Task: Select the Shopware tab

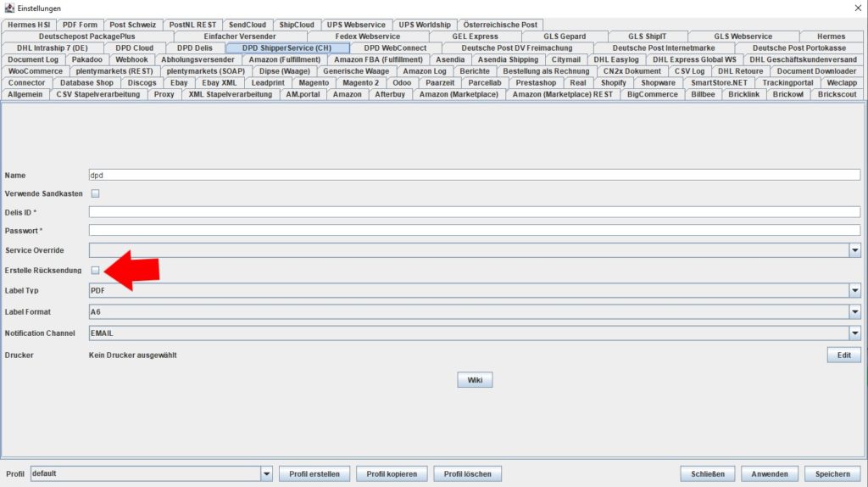Action: (x=658, y=83)
